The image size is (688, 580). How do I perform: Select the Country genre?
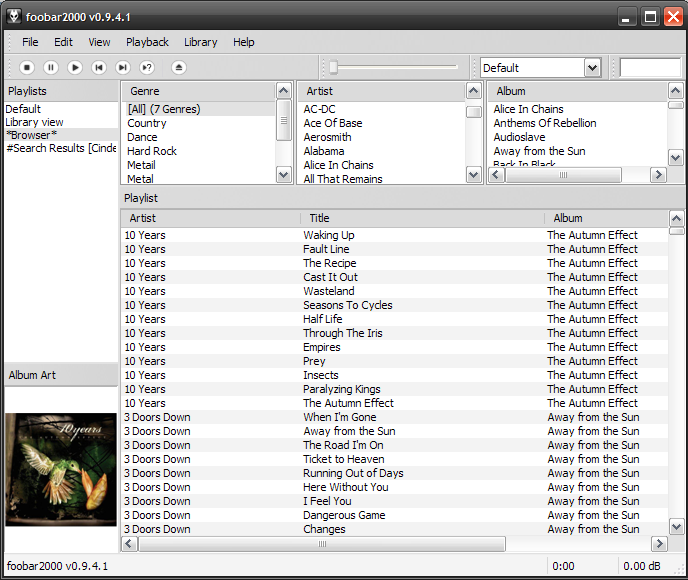tap(199, 123)
